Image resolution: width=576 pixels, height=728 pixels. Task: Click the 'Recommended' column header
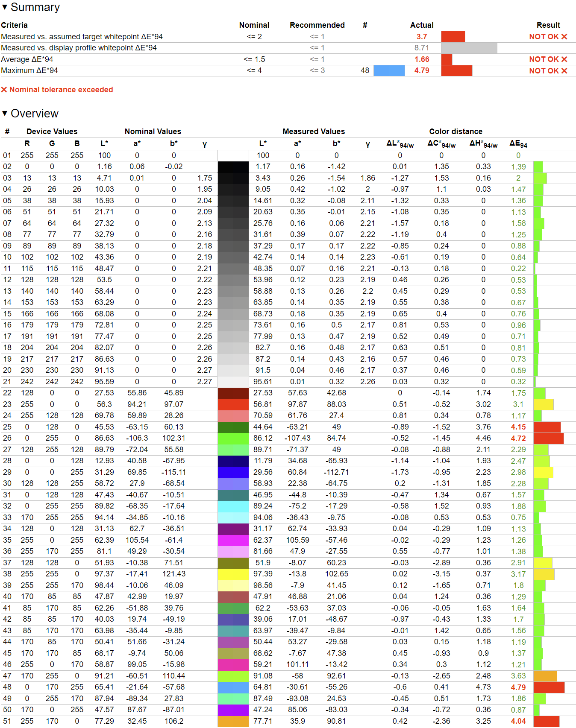point(317,25)
